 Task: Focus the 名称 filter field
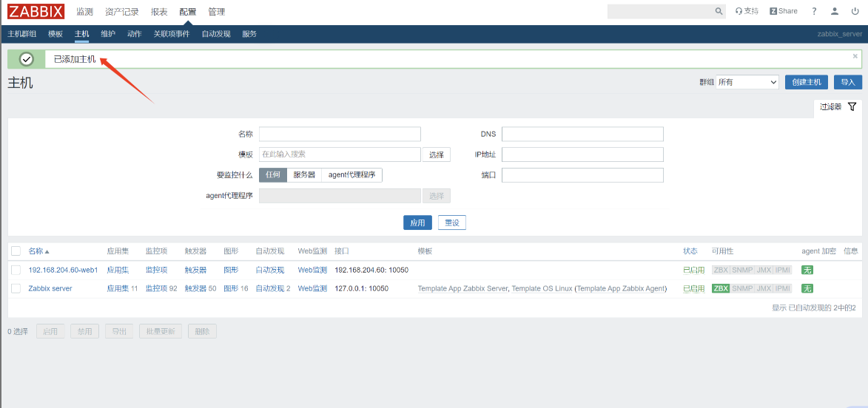(340, 135)
